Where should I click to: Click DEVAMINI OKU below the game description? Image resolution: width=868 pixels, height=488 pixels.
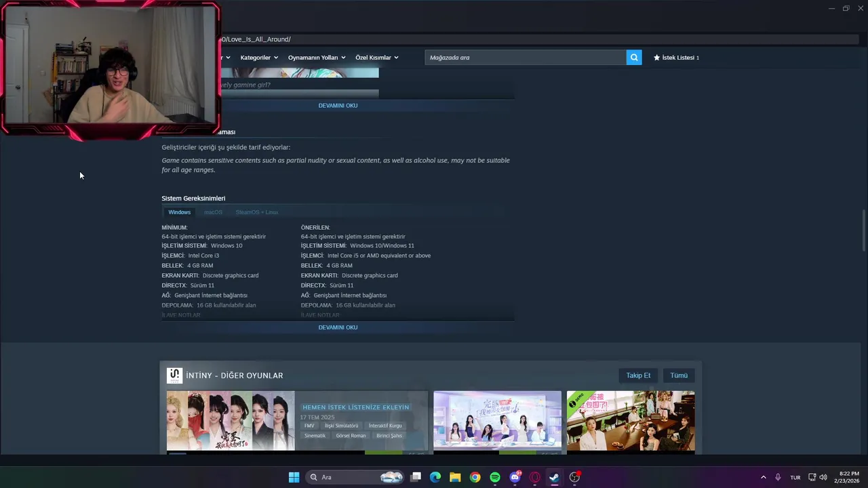pyautogui.click(x=338, y=106)
